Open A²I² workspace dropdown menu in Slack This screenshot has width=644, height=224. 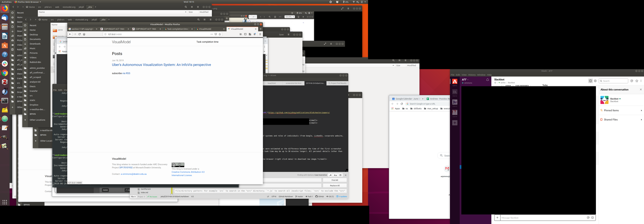[465, 80]
